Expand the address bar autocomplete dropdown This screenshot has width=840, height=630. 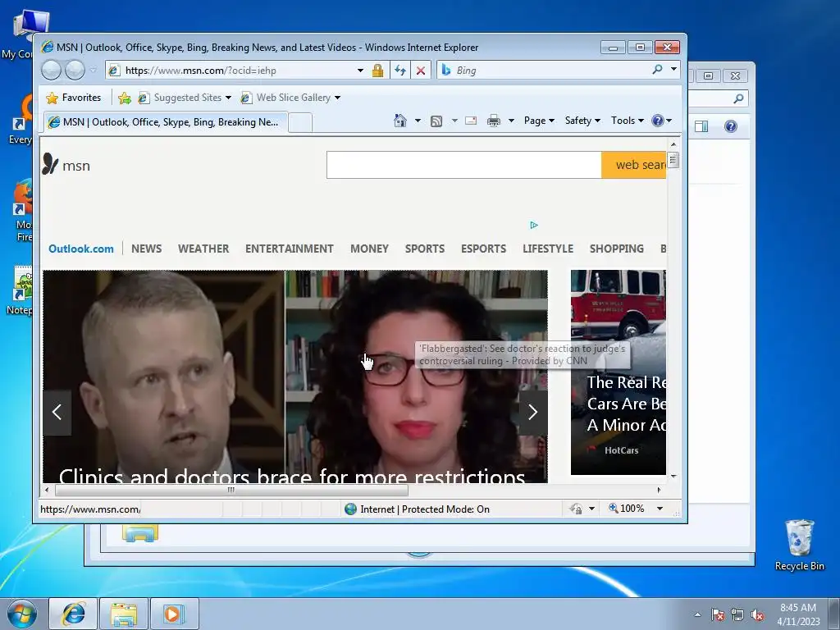tap(361, 71)
